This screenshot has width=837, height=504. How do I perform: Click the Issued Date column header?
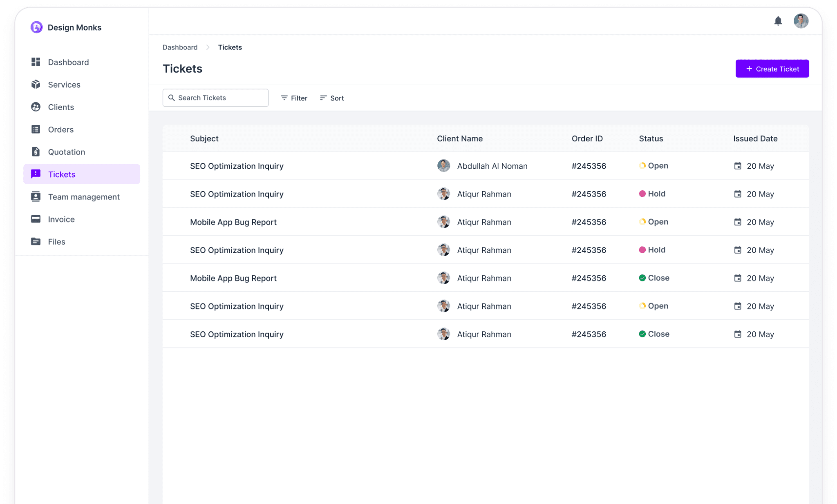755,138
